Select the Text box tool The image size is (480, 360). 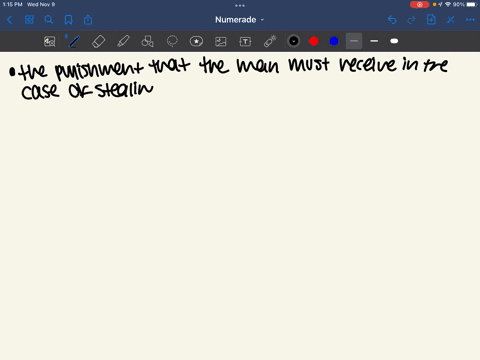click(x=245, y=41)
